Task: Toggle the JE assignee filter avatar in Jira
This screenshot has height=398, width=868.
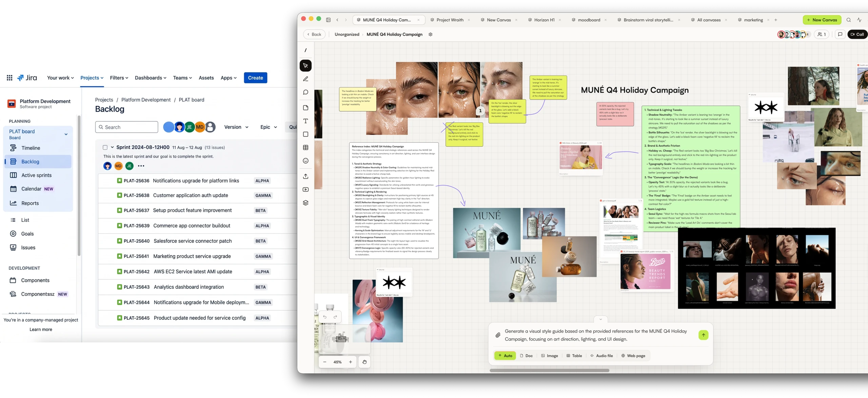Action: click(x=189, y=127)
